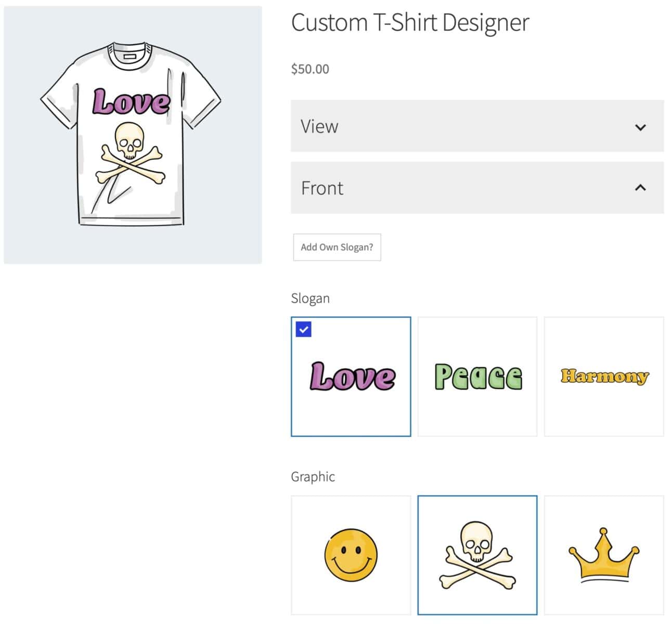Click the skull printed on the shirt preview
This screenshot has height=624, width=672.
pos(129,140)
